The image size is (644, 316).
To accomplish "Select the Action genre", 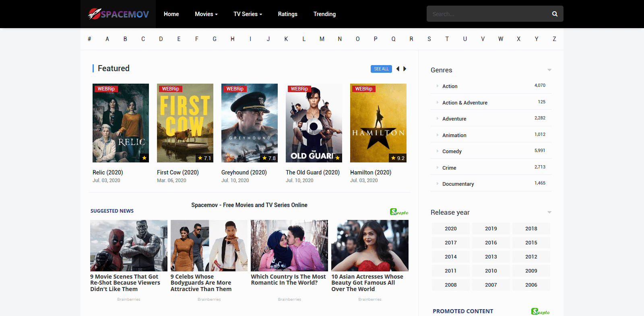I will [450, 86].
